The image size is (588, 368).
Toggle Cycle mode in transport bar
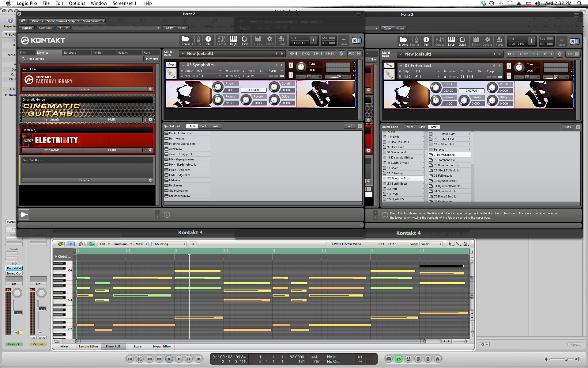pyautogui.click(x=398, y=359)
